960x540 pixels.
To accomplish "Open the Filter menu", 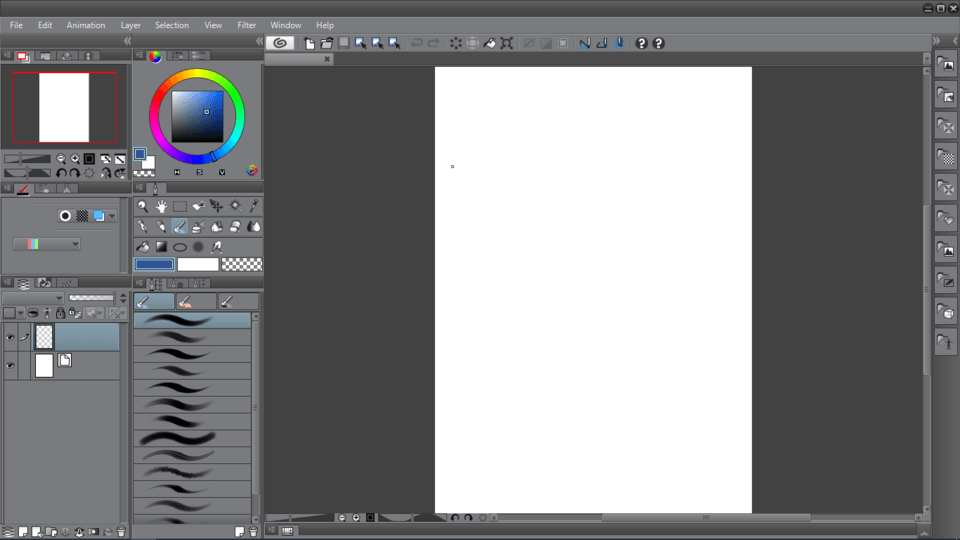I will [246, 25].
